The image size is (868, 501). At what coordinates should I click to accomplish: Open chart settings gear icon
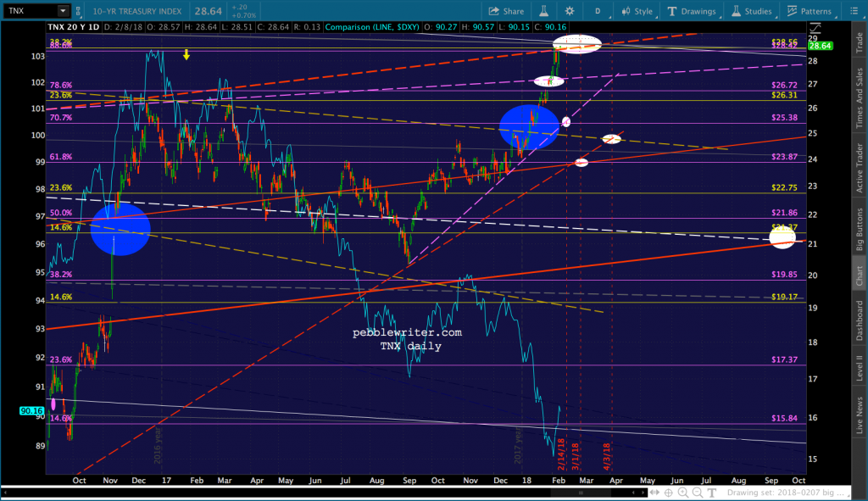(x=569, y=11)
